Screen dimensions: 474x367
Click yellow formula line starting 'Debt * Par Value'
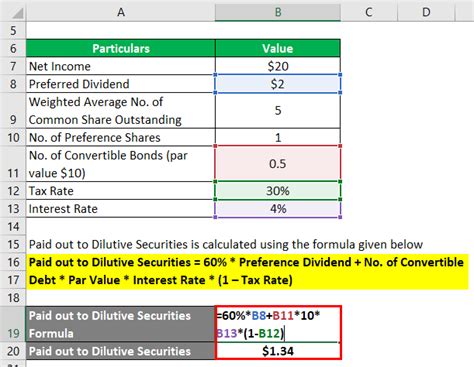tap(160, 280)
